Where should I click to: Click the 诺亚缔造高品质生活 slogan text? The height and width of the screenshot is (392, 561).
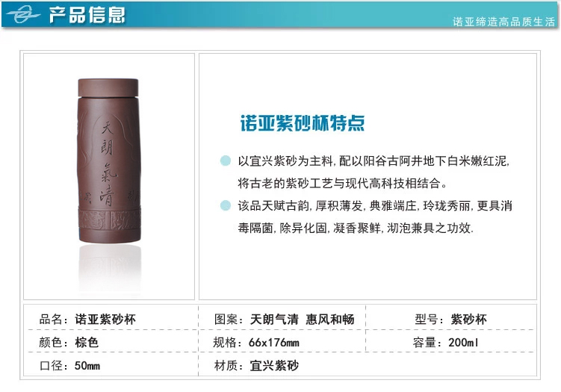(x=503, y=22)
